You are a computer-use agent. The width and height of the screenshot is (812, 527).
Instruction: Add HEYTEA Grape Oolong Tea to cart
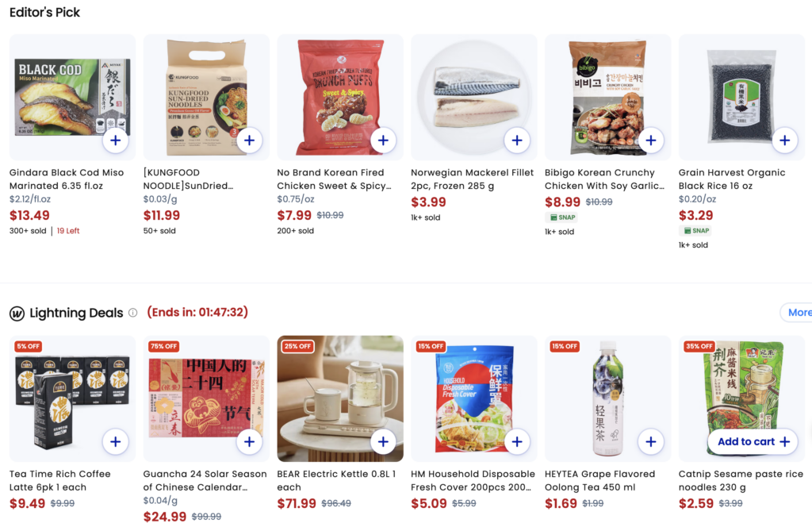tap(651, 441)
